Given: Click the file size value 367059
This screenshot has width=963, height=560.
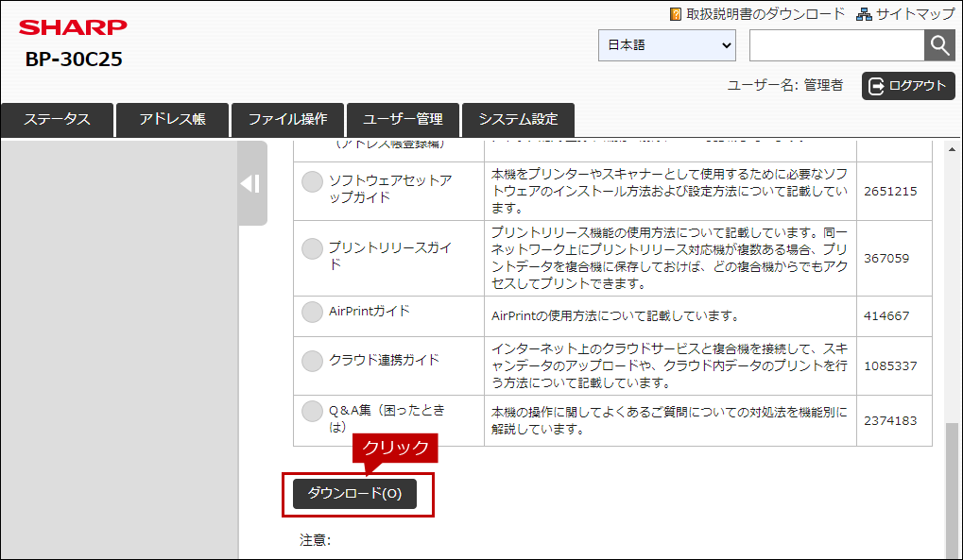Looking at the screenshot, I should point(886,259).
